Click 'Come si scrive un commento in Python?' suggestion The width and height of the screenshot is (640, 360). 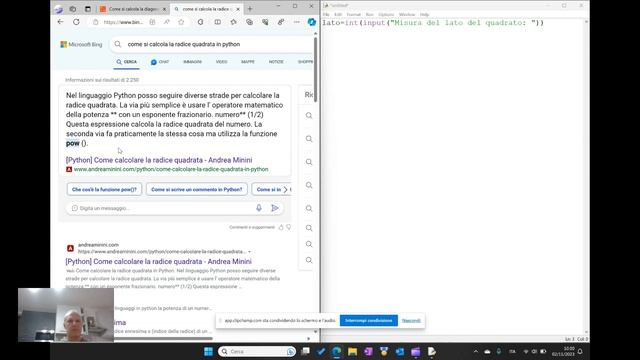pyautogui.click(x=196, y=189)
